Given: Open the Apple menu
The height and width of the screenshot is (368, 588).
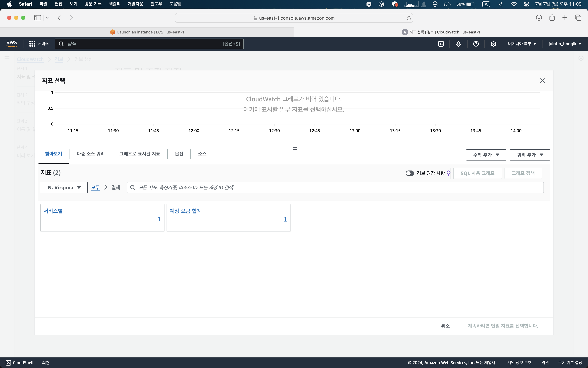Looking at the screenshot, I should pyautogui.click(x=9, y=4).
